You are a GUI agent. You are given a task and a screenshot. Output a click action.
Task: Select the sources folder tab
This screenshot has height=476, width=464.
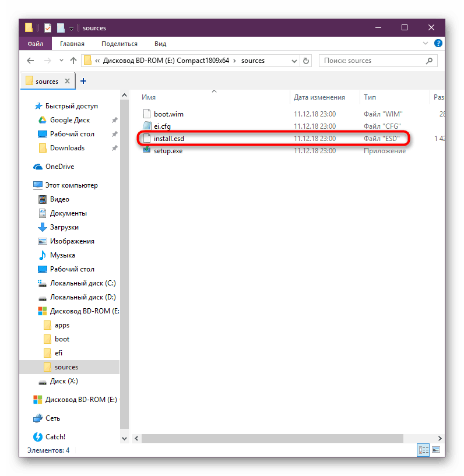point(47,82)
